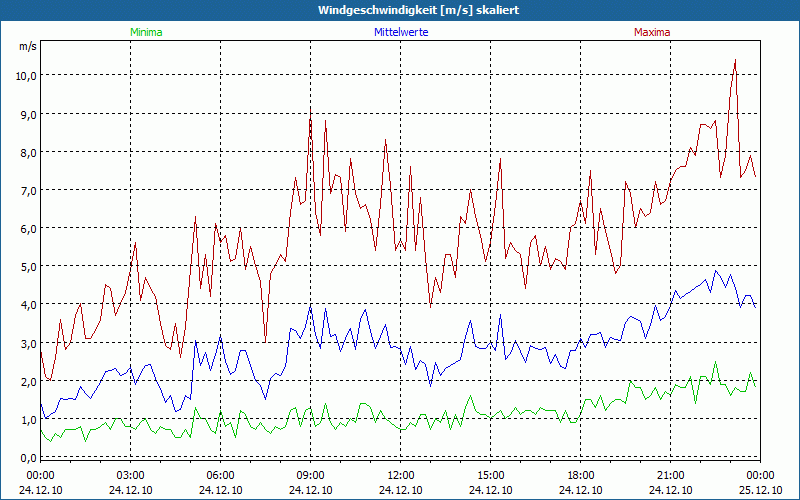
Task: Click the 25.12.10 date label
Action: [760, 490]
